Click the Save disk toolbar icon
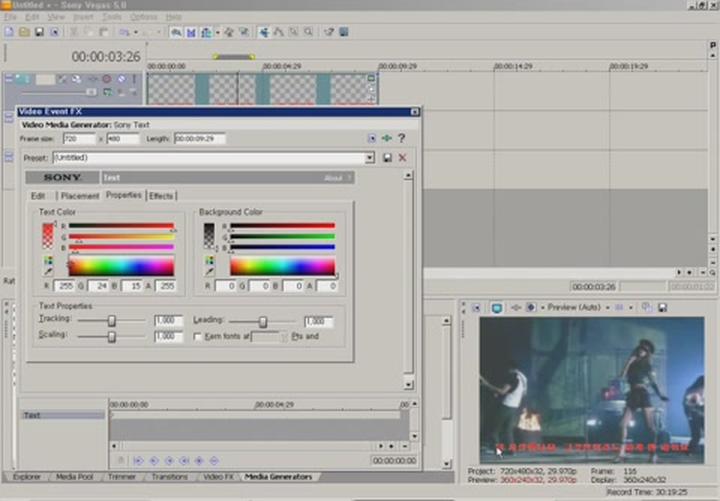720x501 pixels. point(39,32)
